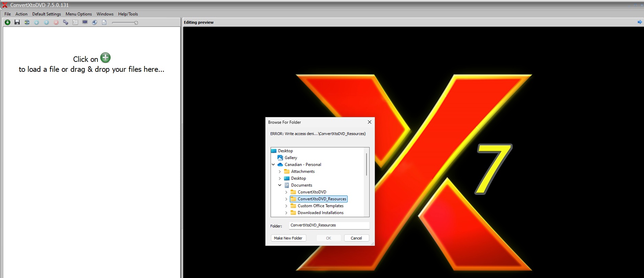Click the Make New Folder button

(x=288, y=238)
